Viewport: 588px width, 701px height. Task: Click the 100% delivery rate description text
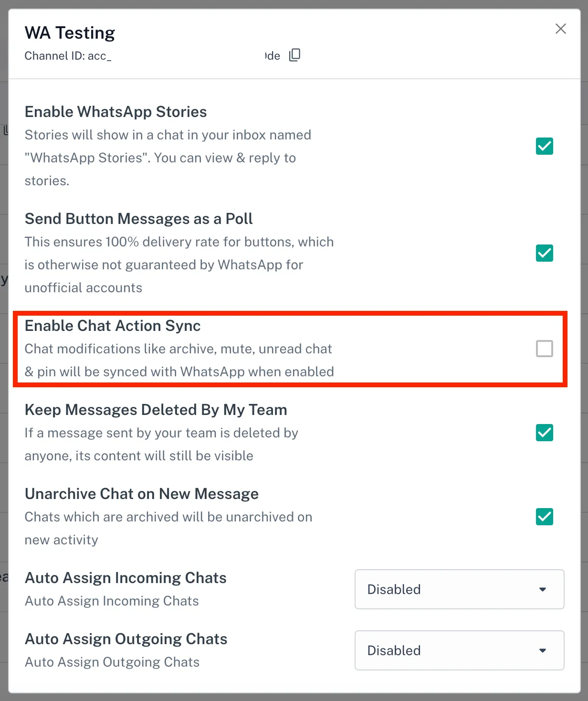(178, 265)
